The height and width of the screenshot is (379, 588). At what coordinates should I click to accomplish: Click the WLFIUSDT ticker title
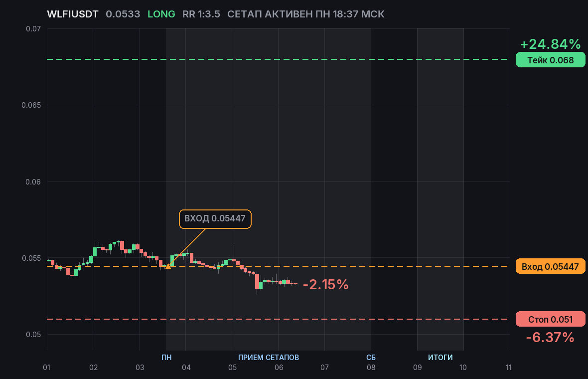point(73,14)
